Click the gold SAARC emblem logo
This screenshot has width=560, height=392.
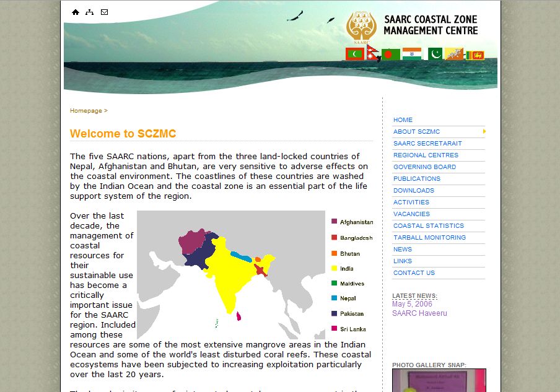click(361, 27)
